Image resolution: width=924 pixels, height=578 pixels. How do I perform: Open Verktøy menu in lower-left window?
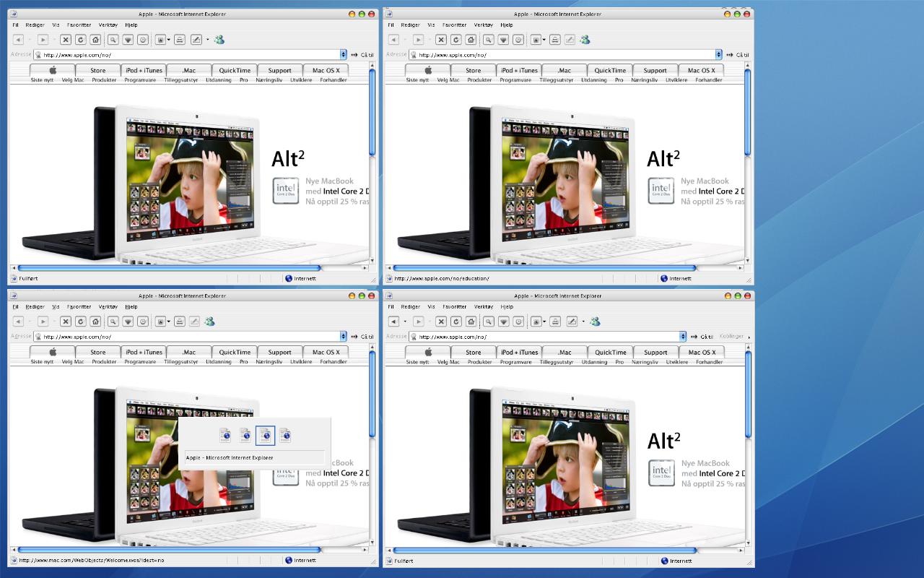pyautogui.click(x=108, y=306)
